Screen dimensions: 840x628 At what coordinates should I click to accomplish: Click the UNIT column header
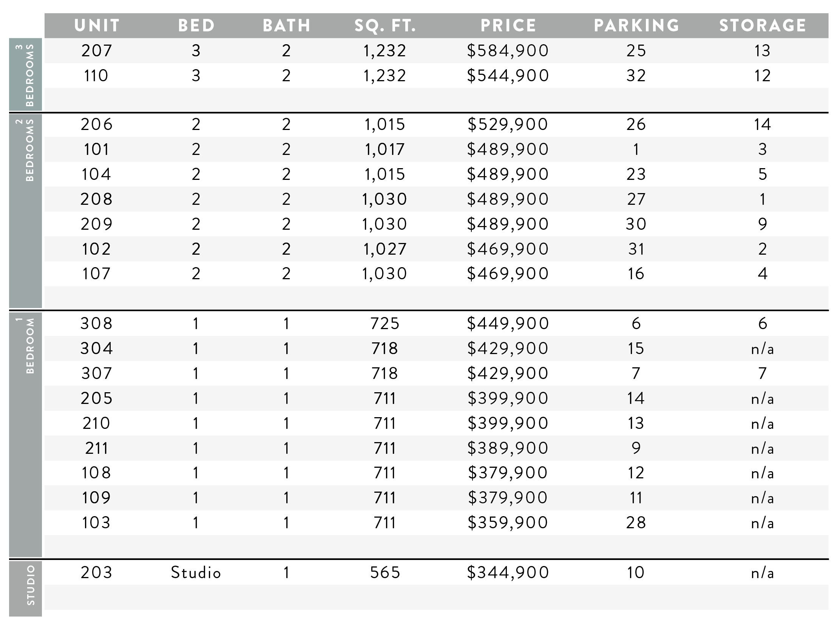pyautogui.click(x=97, y=25)
